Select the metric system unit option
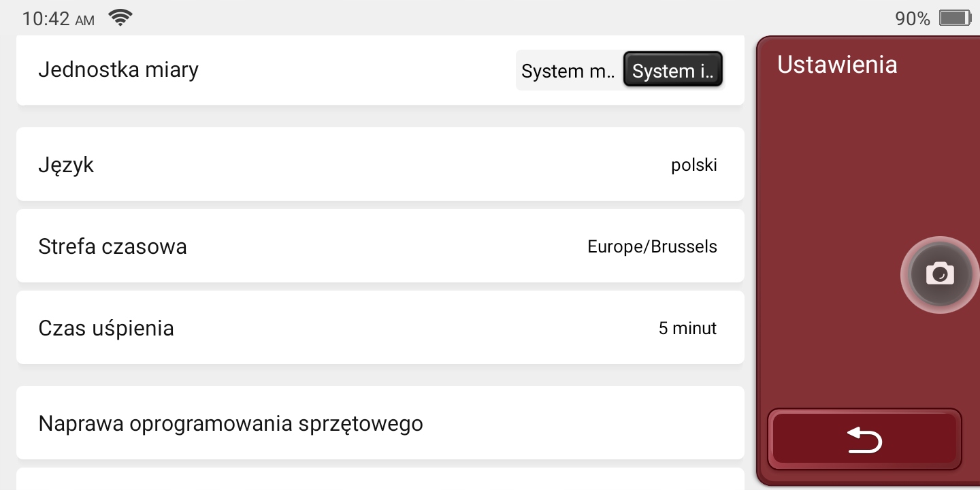This screenshot has height=490, width=980. pos(568,70)
